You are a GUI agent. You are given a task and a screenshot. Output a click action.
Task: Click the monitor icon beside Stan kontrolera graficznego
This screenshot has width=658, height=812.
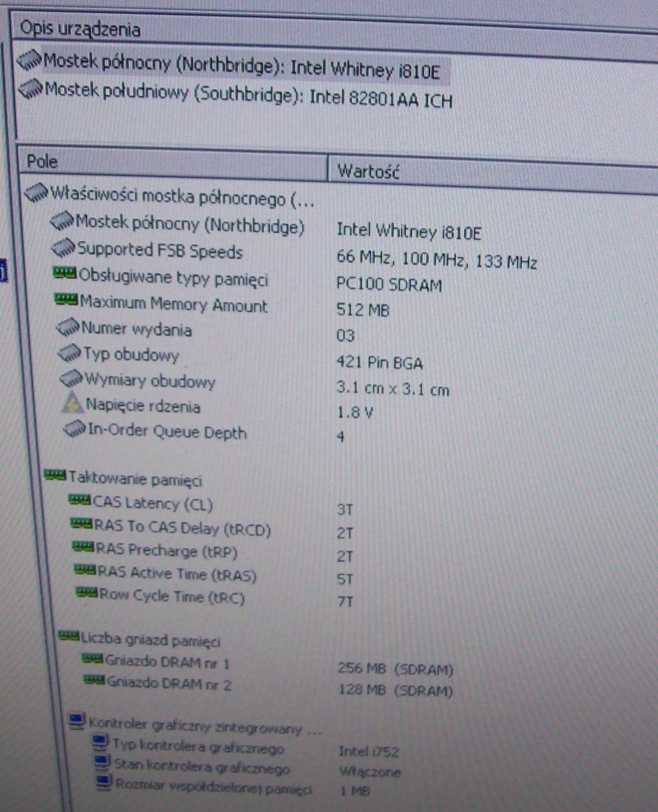102,762
